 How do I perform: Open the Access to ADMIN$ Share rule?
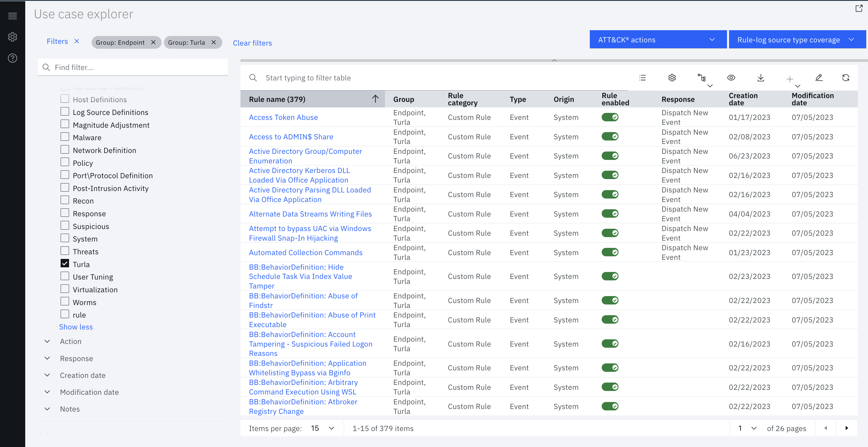[x=291, y=136]
